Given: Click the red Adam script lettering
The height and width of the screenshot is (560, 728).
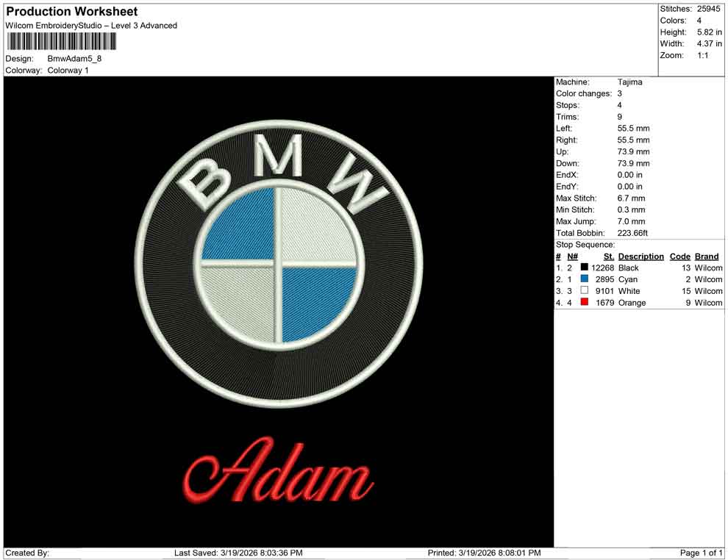Looking at the screenshot, I should [x=276, y=474].
